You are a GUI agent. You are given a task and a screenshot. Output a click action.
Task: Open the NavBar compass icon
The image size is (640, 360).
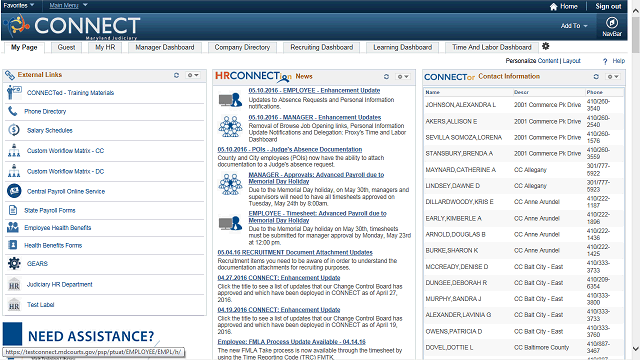611,23
